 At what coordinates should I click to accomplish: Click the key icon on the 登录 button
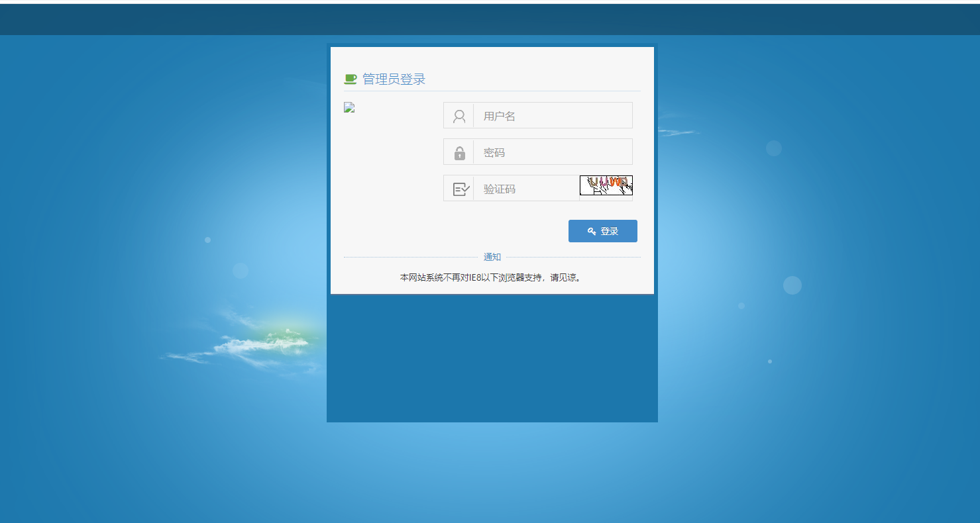[x=592, y=232]
